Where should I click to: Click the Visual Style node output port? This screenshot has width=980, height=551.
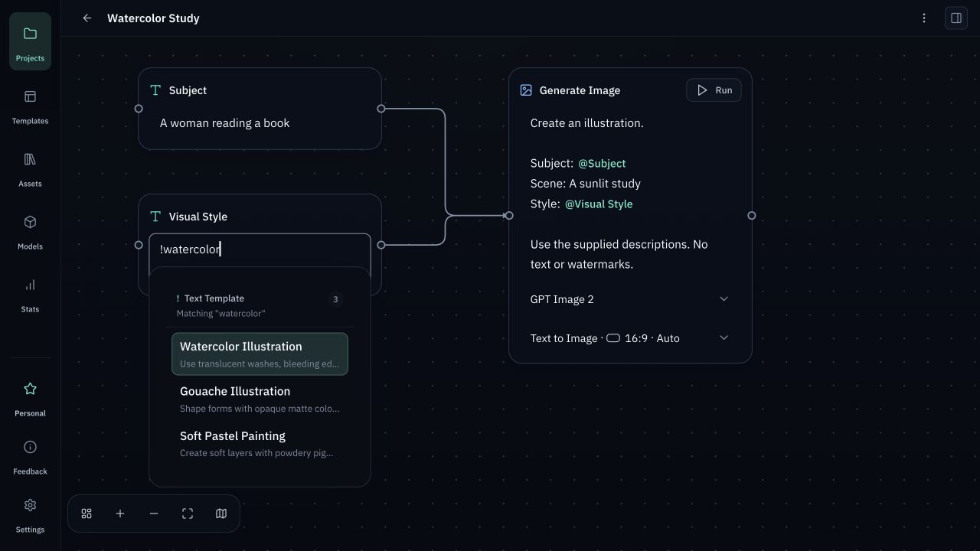point(381,245)
